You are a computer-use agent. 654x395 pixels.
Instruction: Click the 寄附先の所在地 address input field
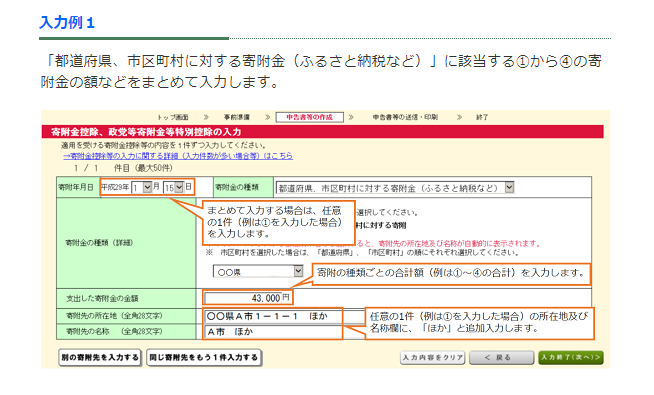[x=273, y=316]
